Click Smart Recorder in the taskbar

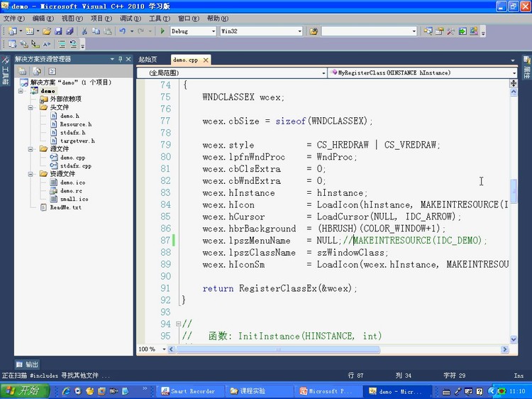pyautogui.click(x=188, y=390)
